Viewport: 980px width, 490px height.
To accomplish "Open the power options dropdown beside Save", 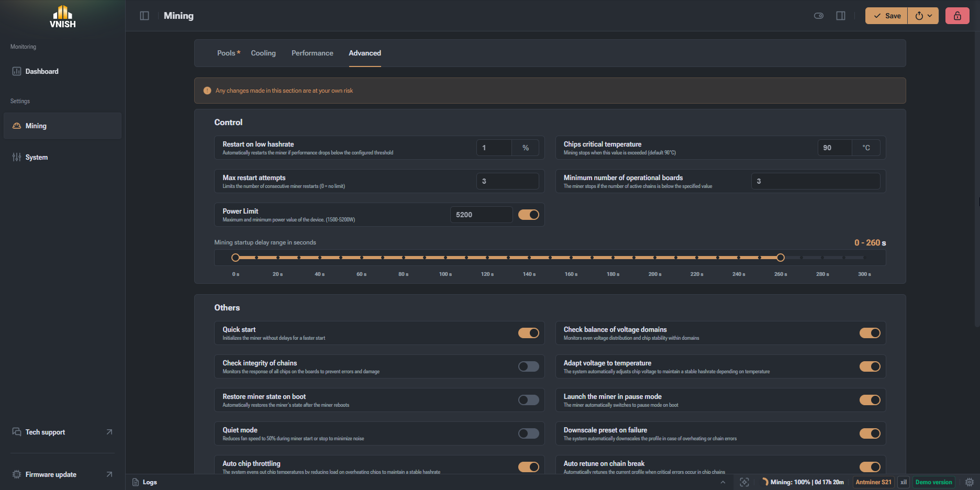I will coord(923,16).
